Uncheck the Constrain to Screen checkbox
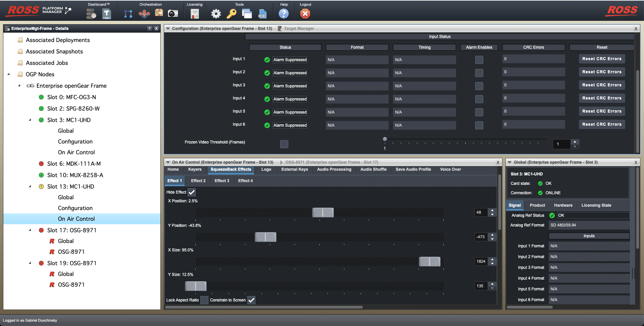 pyautogui.click(x=251, y=300)
